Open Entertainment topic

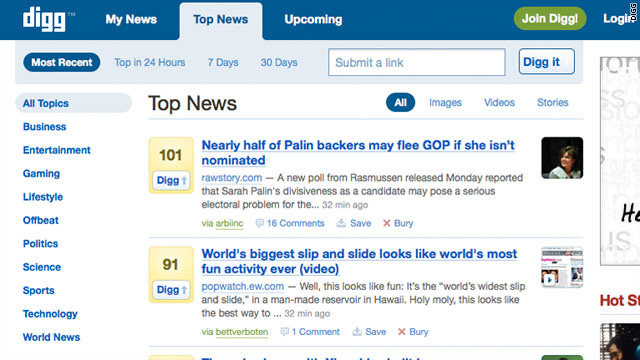[57, 150]
